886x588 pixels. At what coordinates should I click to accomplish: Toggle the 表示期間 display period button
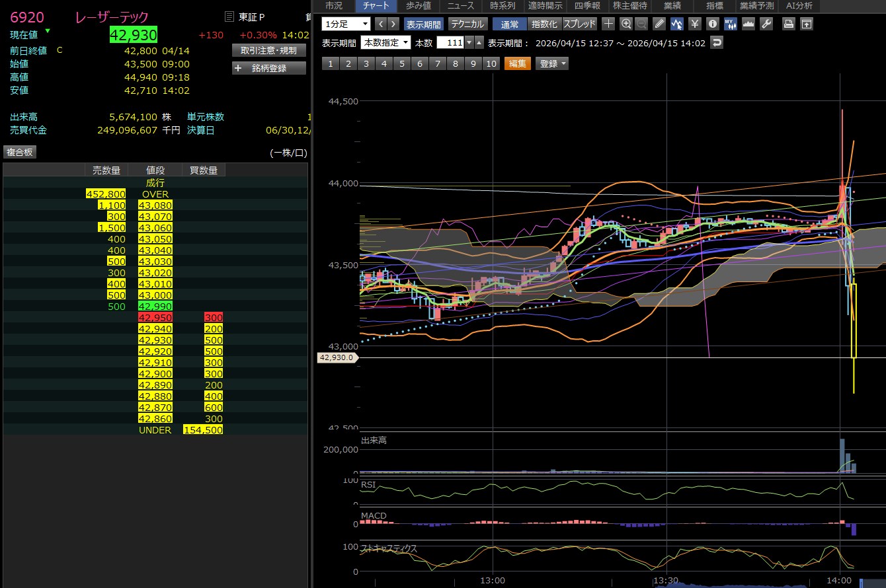[423, 24]
